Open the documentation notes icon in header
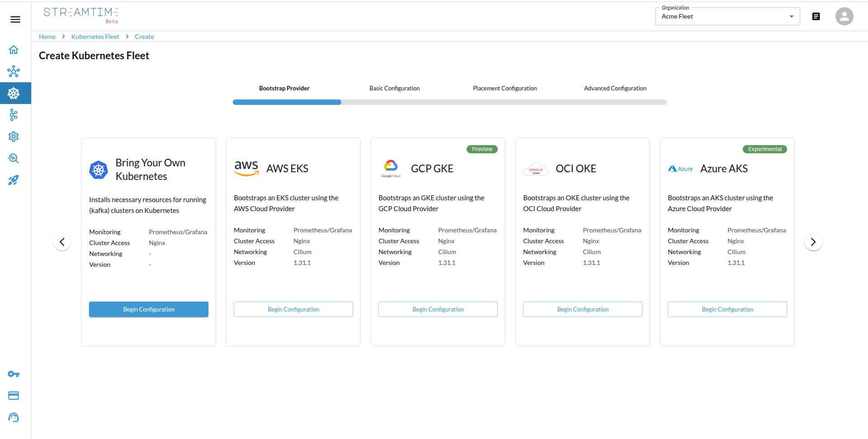 [x=816, y=16]
